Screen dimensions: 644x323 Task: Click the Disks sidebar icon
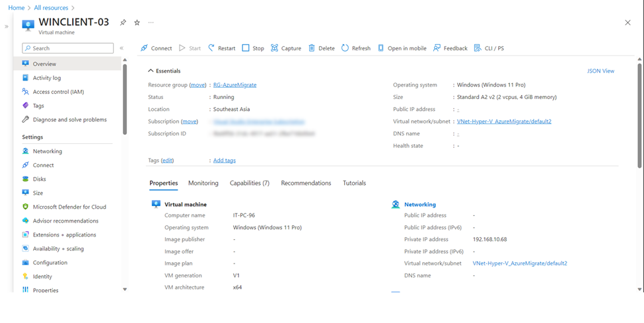click(26, 179)
